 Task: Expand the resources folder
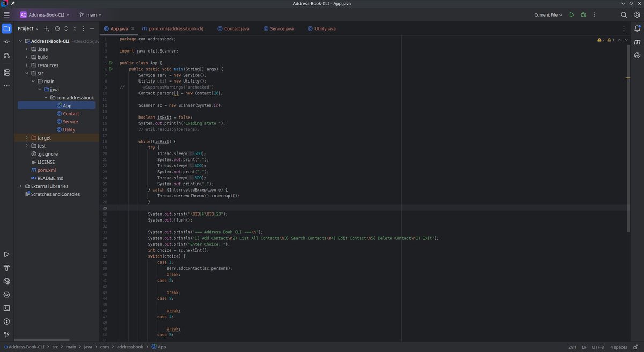pyautogui.click(x=27, y=65)
